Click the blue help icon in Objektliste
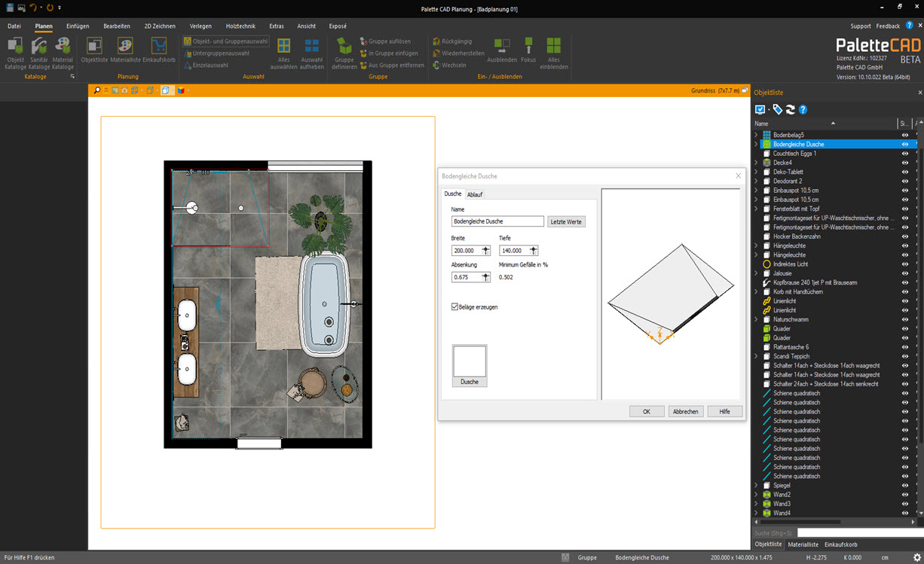The image size is (924, 564). (803, 109)
